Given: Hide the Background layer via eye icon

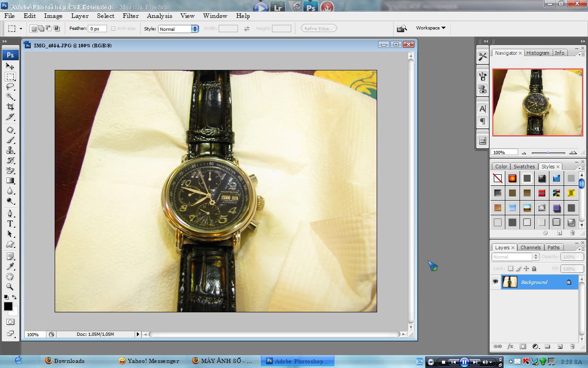Looking at the screenshot, I should coord(495,282).
